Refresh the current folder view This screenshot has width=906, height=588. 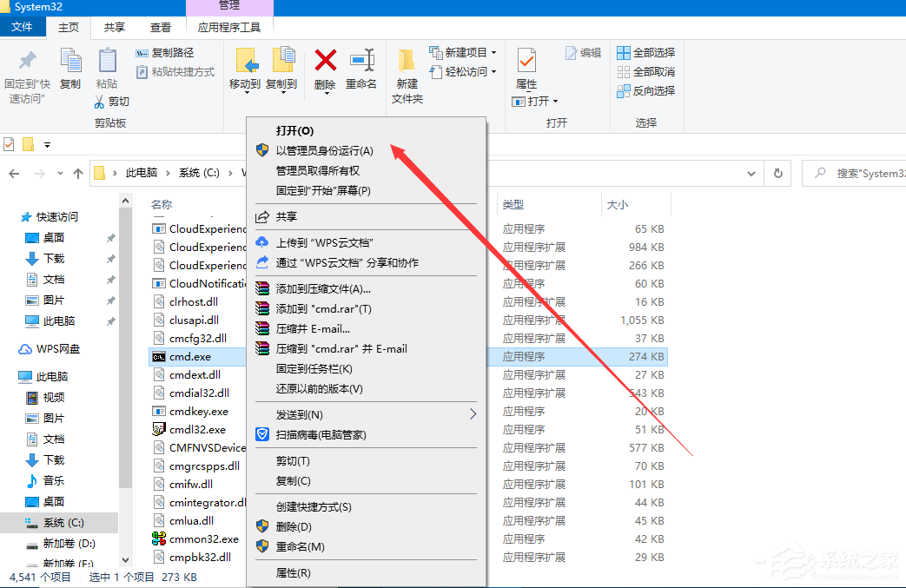click(777, 173)
